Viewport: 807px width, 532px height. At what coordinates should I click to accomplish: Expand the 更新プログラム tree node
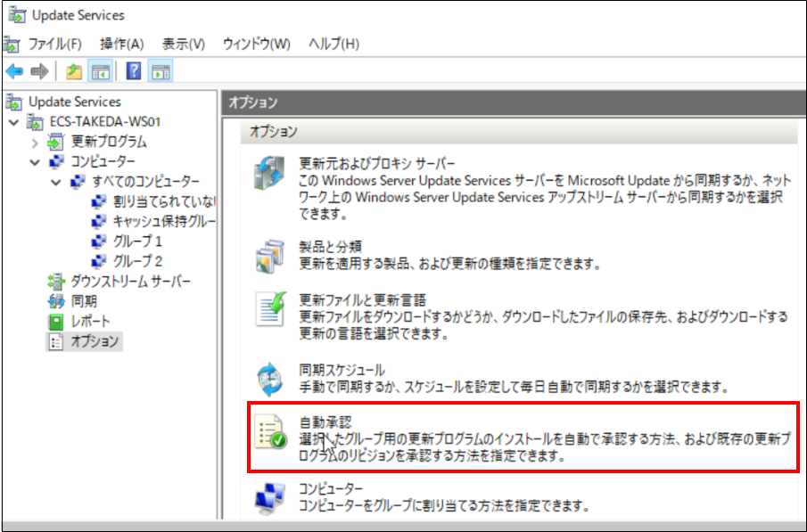click(35, 143)
